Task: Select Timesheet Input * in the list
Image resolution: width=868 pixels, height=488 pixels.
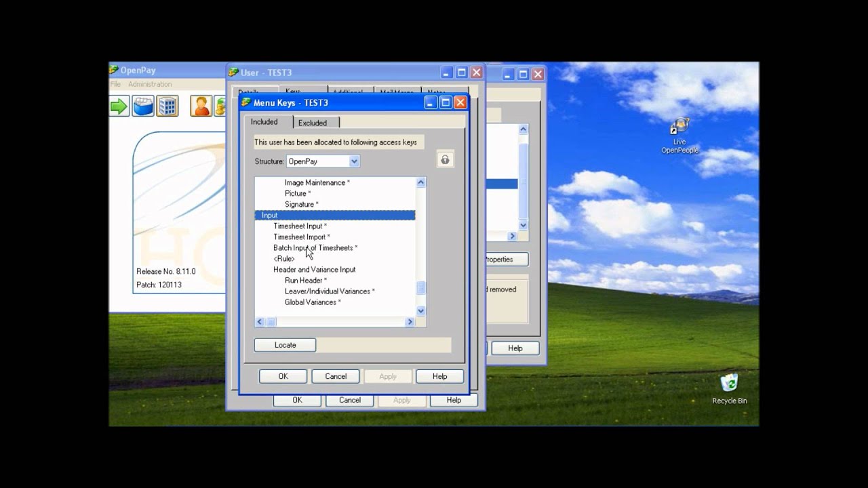Action: (300, 226)
